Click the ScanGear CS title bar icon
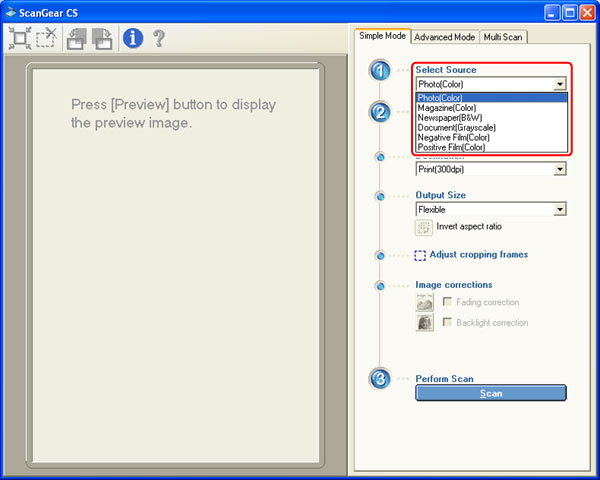The width and height of the screenshot is (600, 480). coord(10,12)
